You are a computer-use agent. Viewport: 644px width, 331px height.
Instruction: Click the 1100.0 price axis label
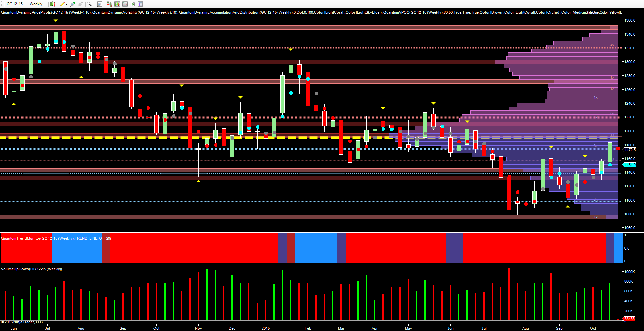[x=630, y=200]
